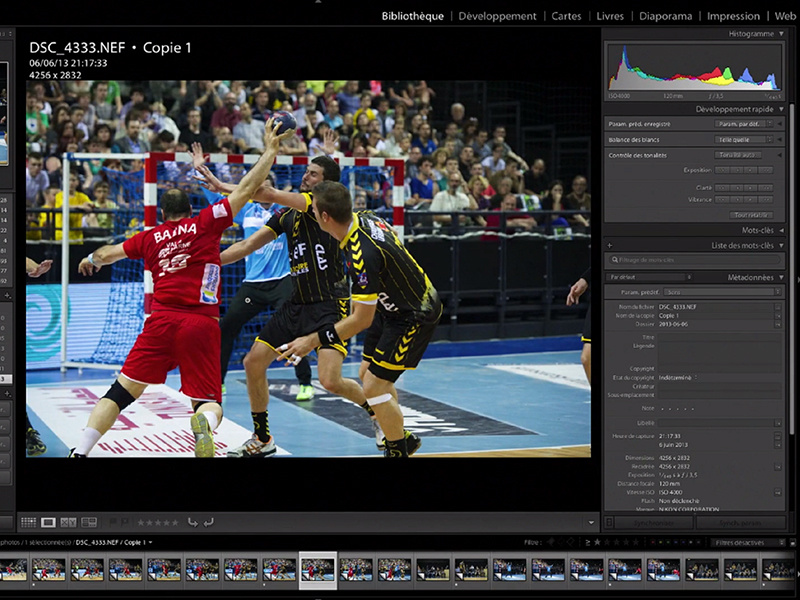800x600 pixels.
Task: Expand the Mots-clés panel
Action: click(x=781, y=230)
